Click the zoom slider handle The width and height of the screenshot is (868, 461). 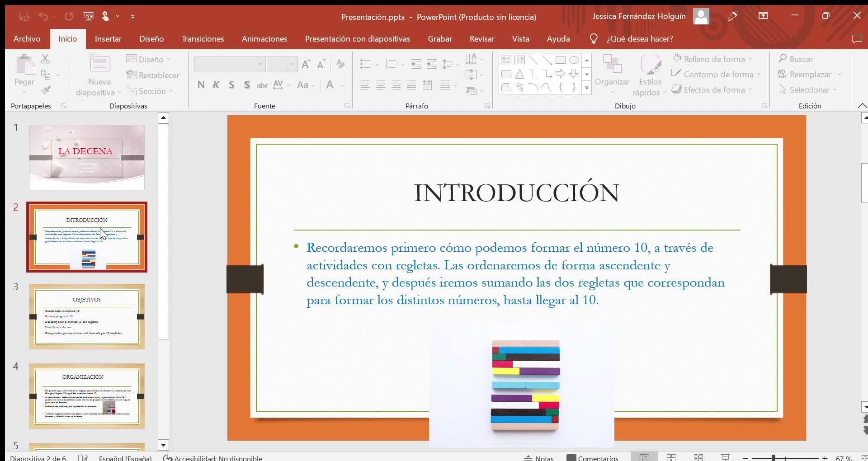[774, 458]
